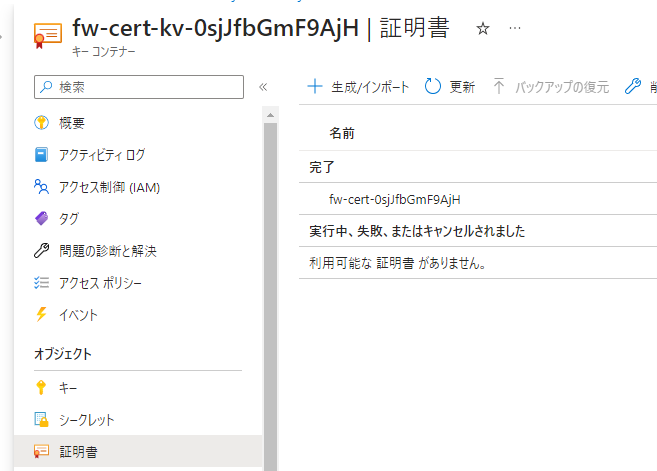
Task: Click the アクセス制御 (IAM) people icon
Action: point(41,186)
